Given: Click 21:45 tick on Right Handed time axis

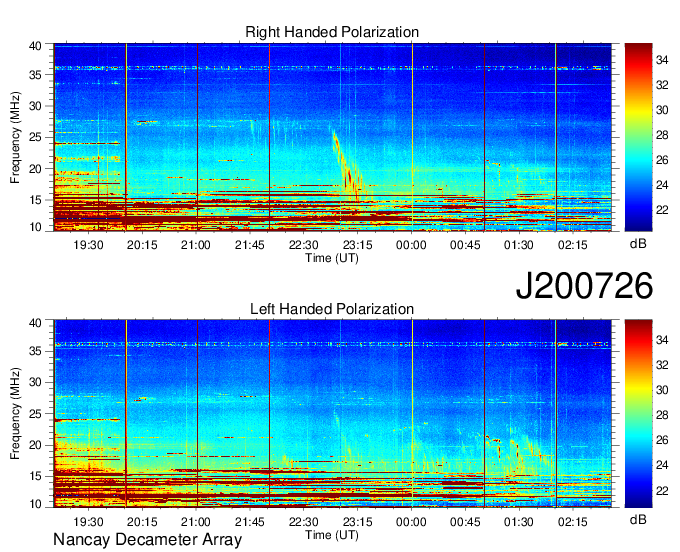Looking at the screenshot, I should tap(250, 245).
